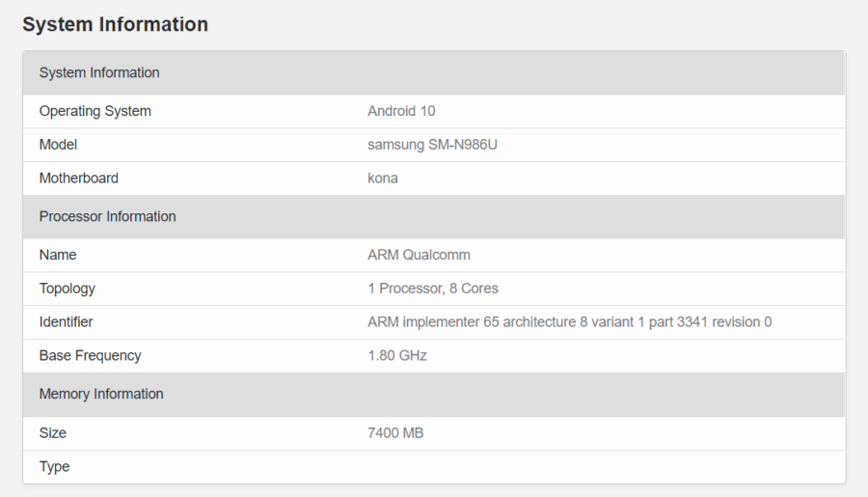Select the ARM implementer identifier text
The width and height of the screenshot is (868, 497).
[569, 322]
